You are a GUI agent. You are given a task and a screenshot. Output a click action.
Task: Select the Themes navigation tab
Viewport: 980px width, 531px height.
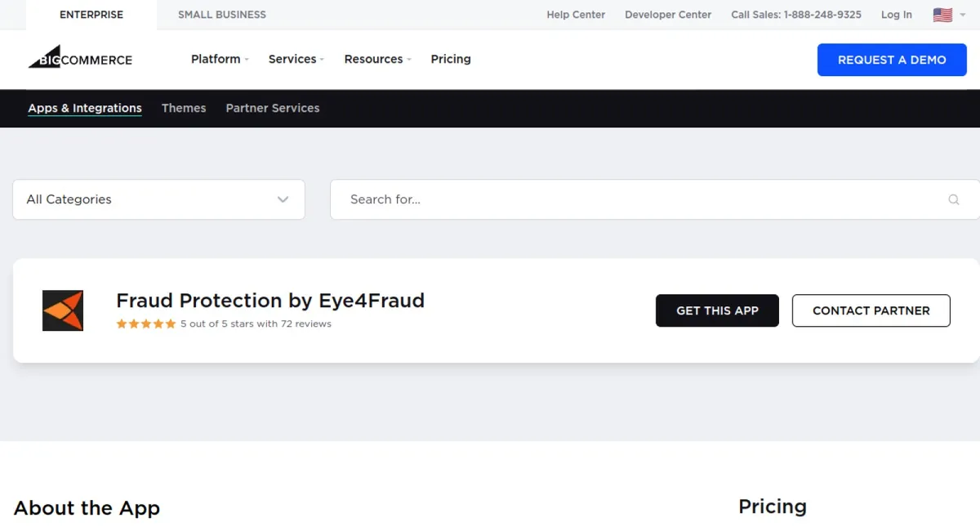(184, 108)
